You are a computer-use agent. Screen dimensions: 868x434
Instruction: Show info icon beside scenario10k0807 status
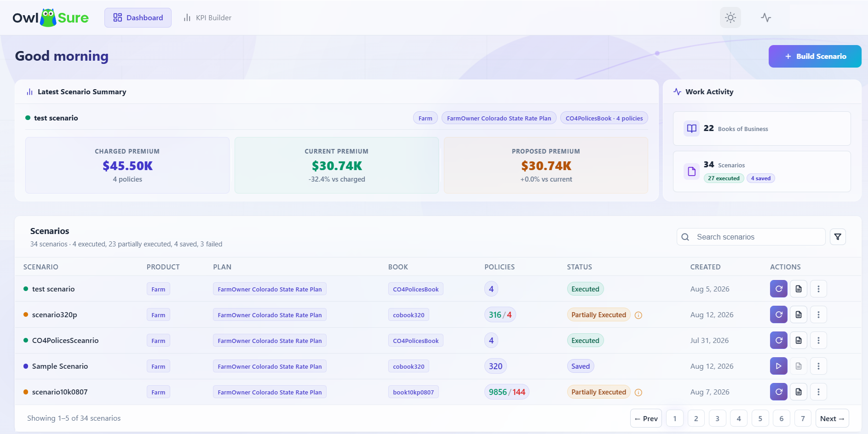pos(638,392)
